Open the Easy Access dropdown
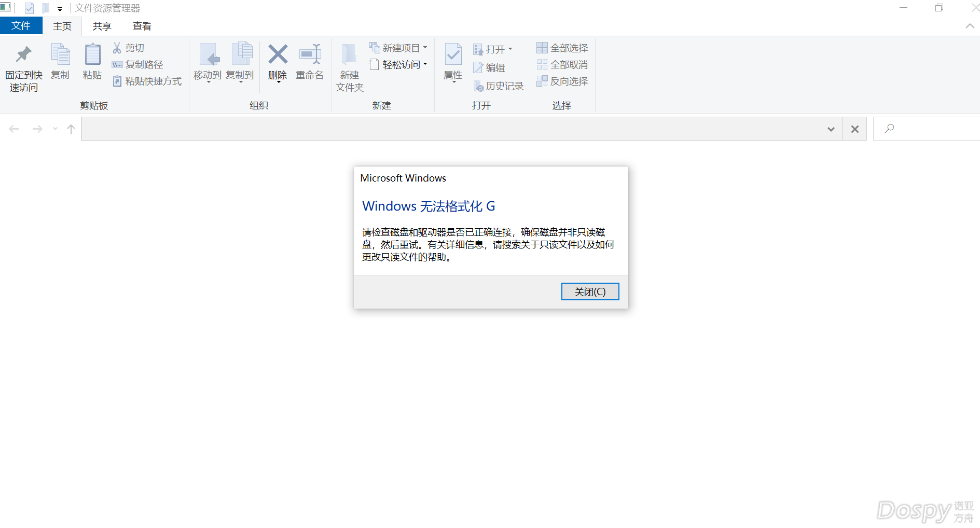The width and height of the screenshot is (980, 528). tap(398, 64)
